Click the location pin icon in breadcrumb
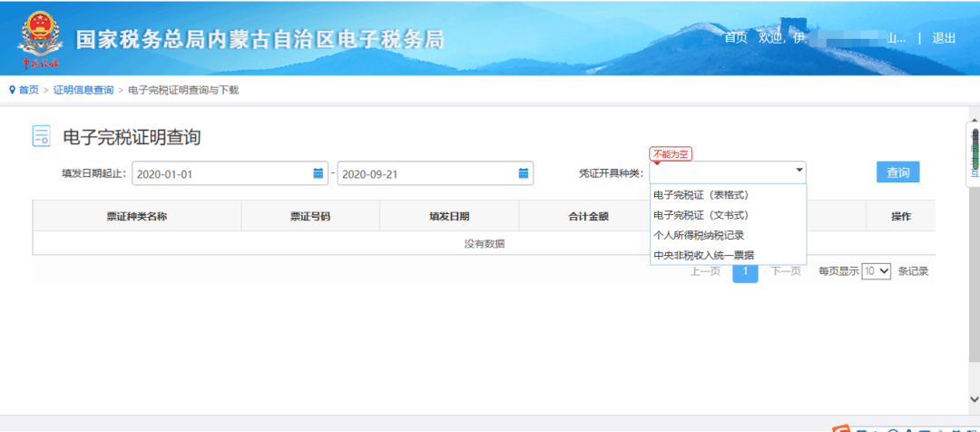Screen dimensions: 980x432 pyautogui.click(x=12, y=90)
